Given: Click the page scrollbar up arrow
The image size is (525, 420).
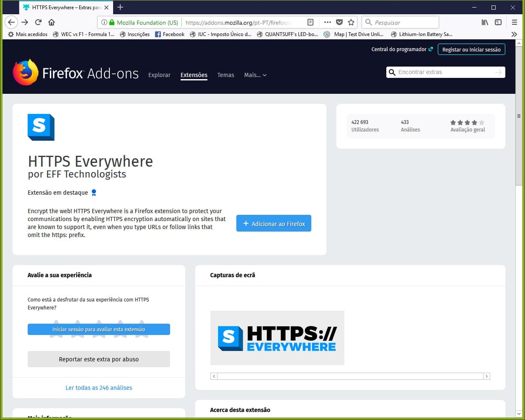Looking at the screenshot, I should (x=519, y=43).
